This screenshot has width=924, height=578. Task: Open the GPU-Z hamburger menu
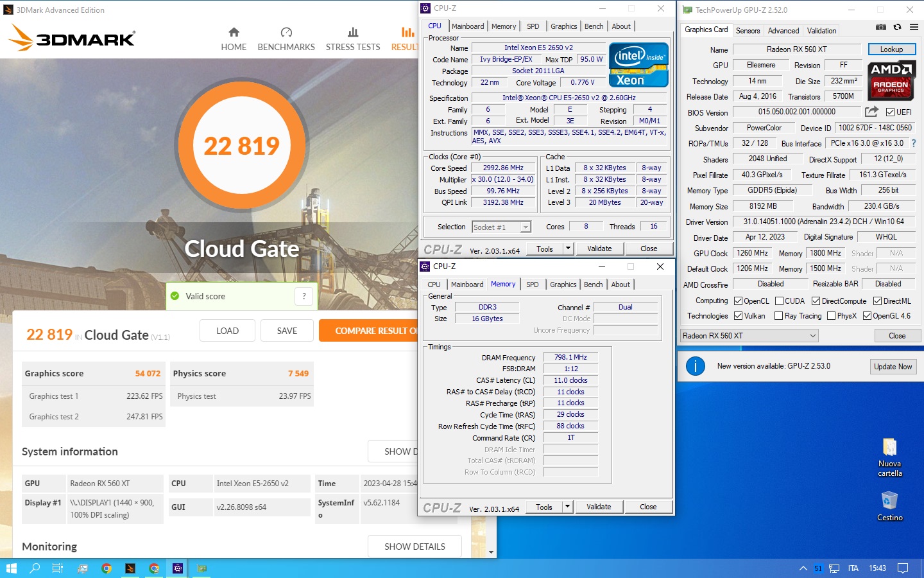[x=914, y=27]
